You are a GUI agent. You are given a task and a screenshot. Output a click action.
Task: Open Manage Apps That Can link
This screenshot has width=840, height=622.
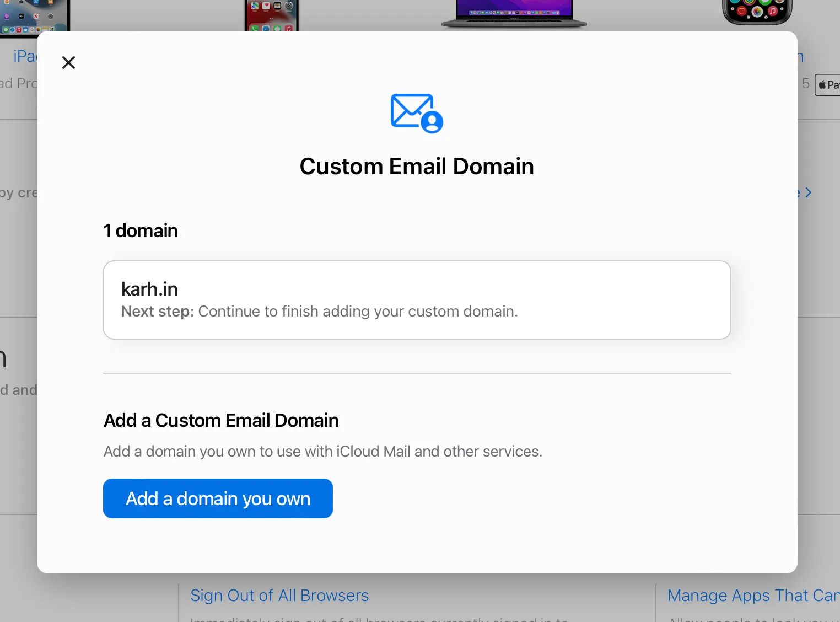753,596
